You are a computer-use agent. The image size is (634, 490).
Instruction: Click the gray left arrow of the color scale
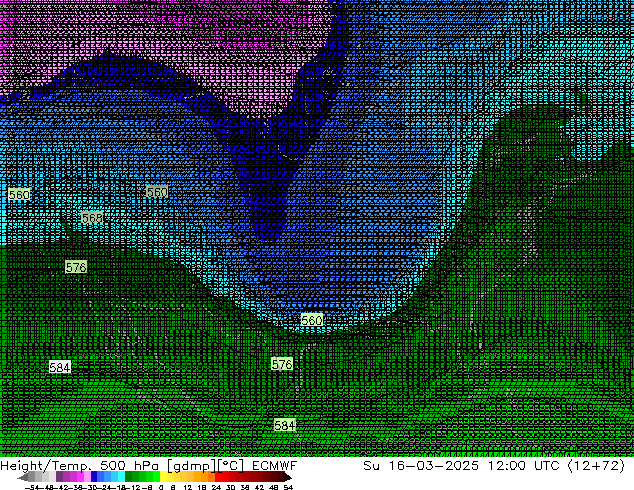(23, 477)
